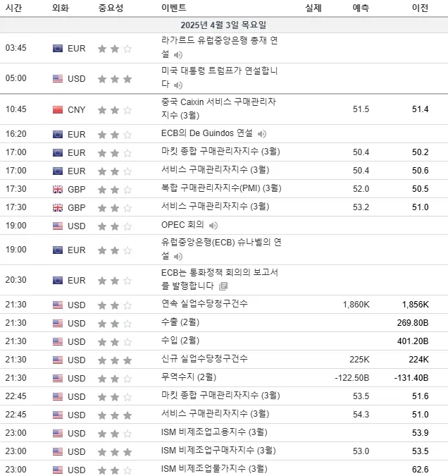Screen dimensions: 448x476
Task: Click the previous value -131.40B
Action: click(x=411, y=378)
